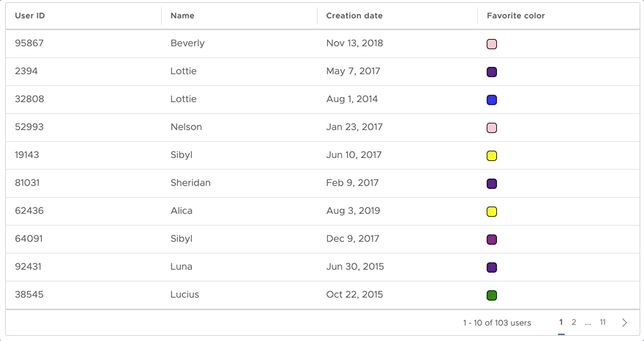This screenshot has width=644, height=341.
Task: Click the magenta swatch for user 64091
Action: pyautogui.click(x=492, y=240)
